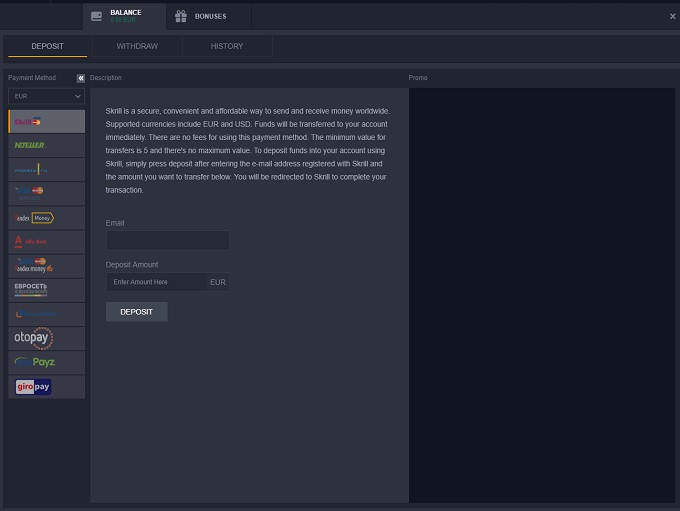Viewport: 680px width, 511px height.
Task: Collapse the payment method panel
Action: coord(81,78)
